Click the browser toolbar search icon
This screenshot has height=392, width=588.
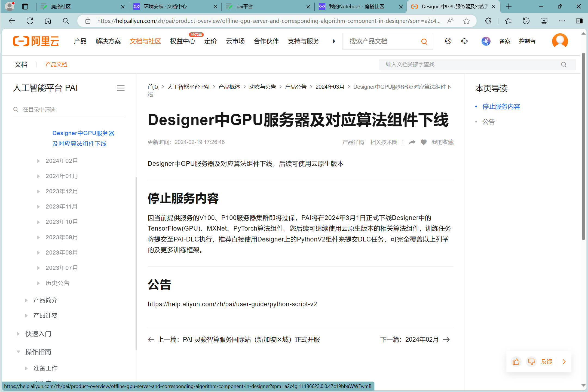[66, 21]
